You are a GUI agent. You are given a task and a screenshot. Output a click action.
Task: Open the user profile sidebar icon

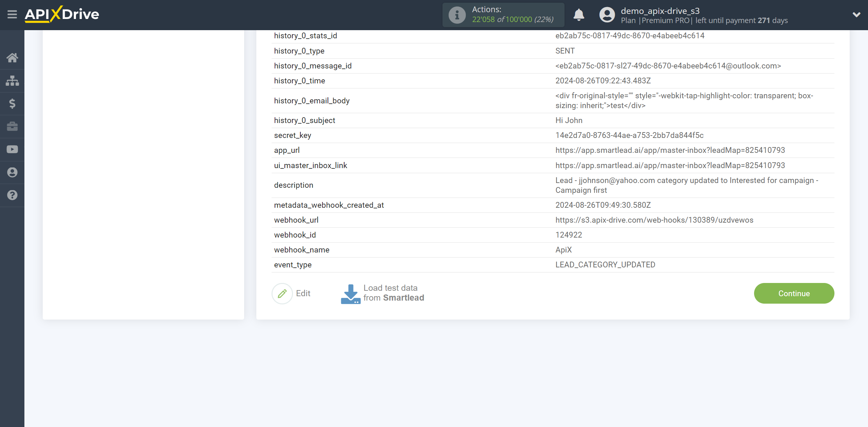pos(12,172)
